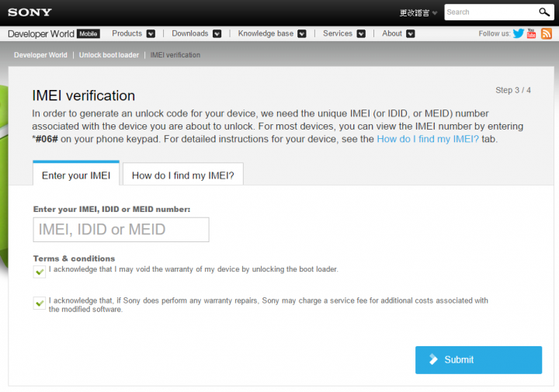Select the Enter your IMEI tab
Screen dimensions: 559x392
(x=76, y=174)
